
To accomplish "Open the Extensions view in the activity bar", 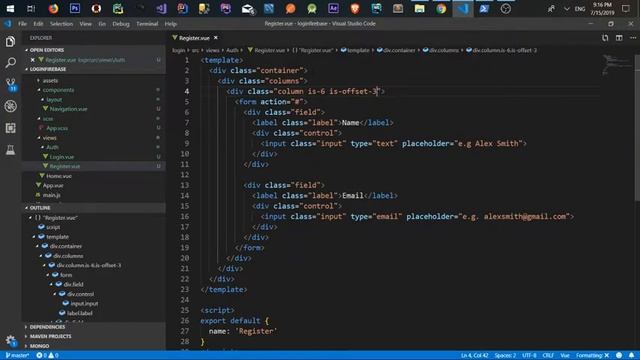I will pyautogui.click(x=10, y=128).
